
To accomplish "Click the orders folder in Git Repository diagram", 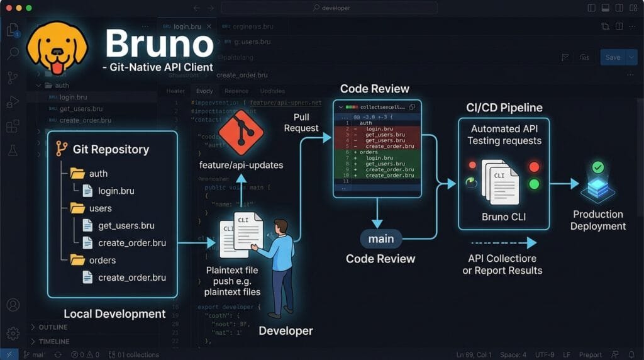I will point(93,260).
